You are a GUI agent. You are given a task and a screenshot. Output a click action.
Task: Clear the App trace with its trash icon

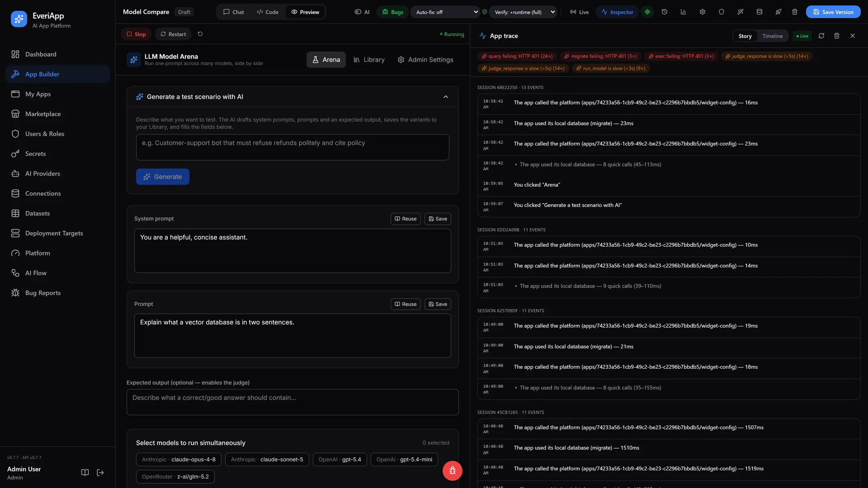pos(837,36)
